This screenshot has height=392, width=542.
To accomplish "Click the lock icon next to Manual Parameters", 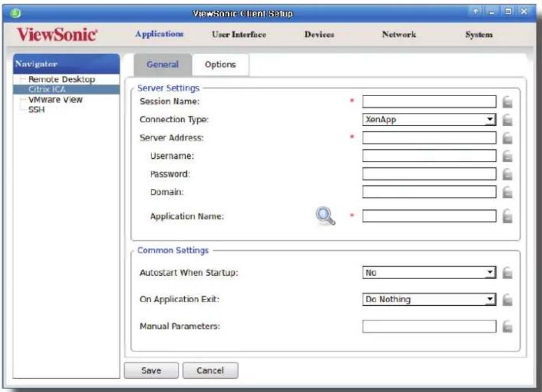I will (507, 326).
